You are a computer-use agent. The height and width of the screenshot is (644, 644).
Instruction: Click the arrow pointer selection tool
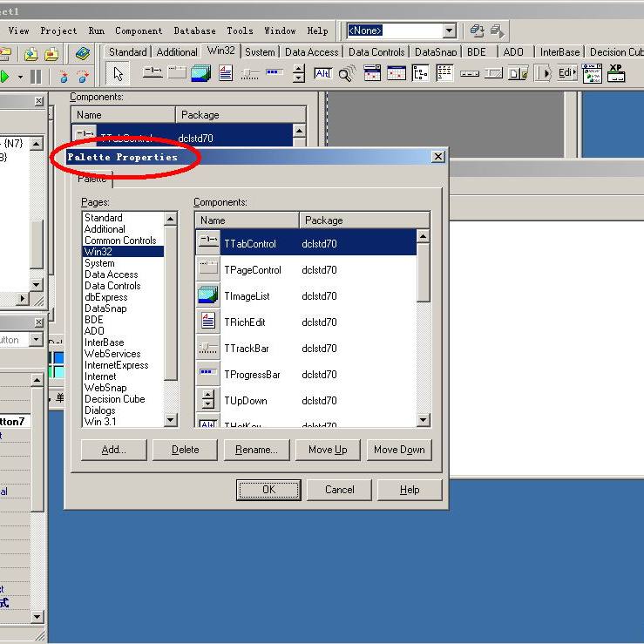coord(119,74)
